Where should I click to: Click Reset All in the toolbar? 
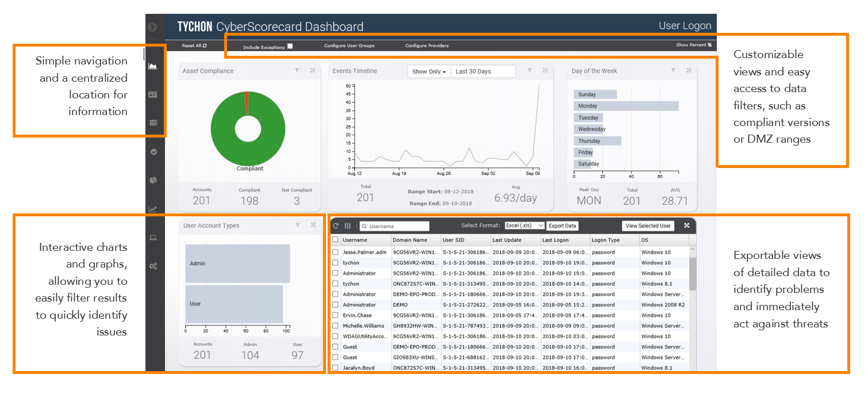194,45
